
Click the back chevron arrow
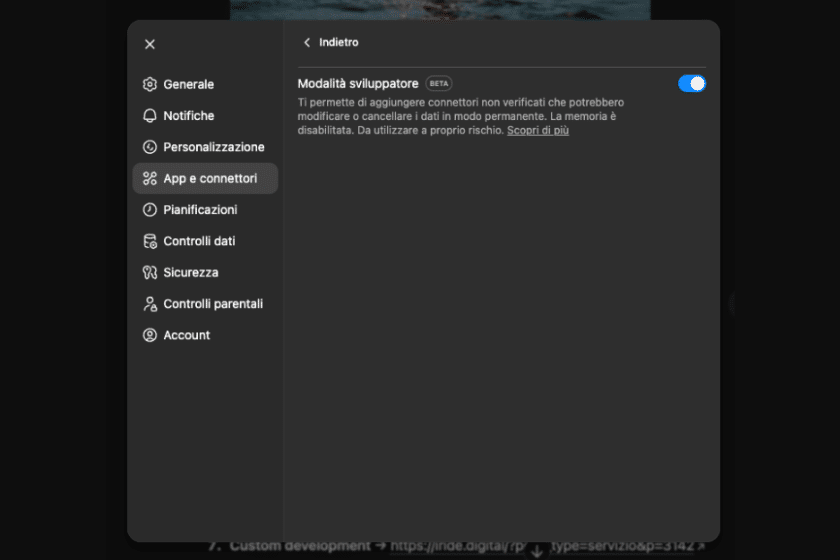[307, 42]
